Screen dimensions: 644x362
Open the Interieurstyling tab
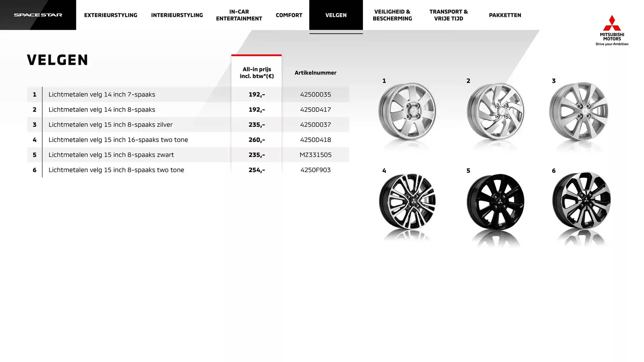point(177,15)
